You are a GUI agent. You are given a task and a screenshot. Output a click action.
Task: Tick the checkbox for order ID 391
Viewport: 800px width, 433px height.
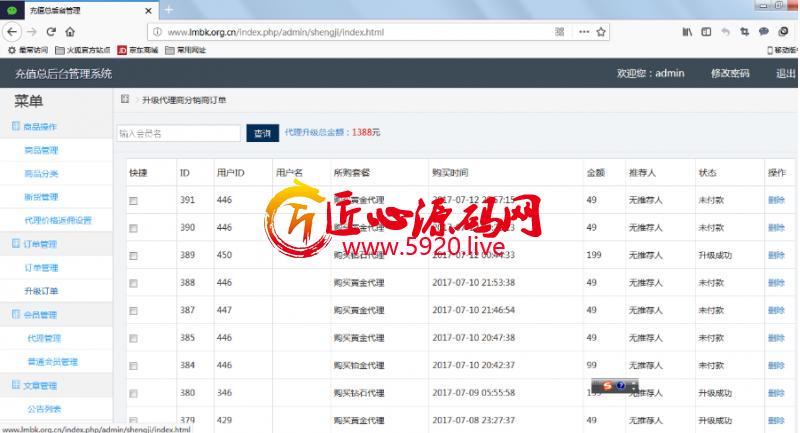tap(133, 201)
